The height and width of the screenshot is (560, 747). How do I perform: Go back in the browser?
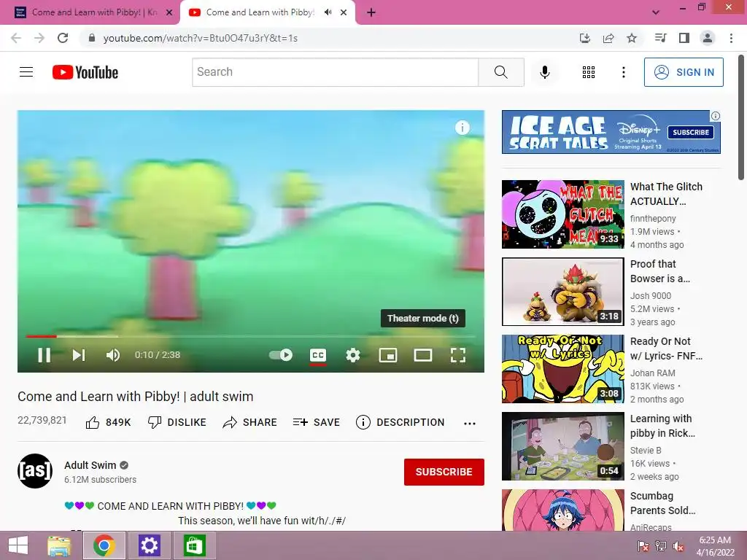16,38
